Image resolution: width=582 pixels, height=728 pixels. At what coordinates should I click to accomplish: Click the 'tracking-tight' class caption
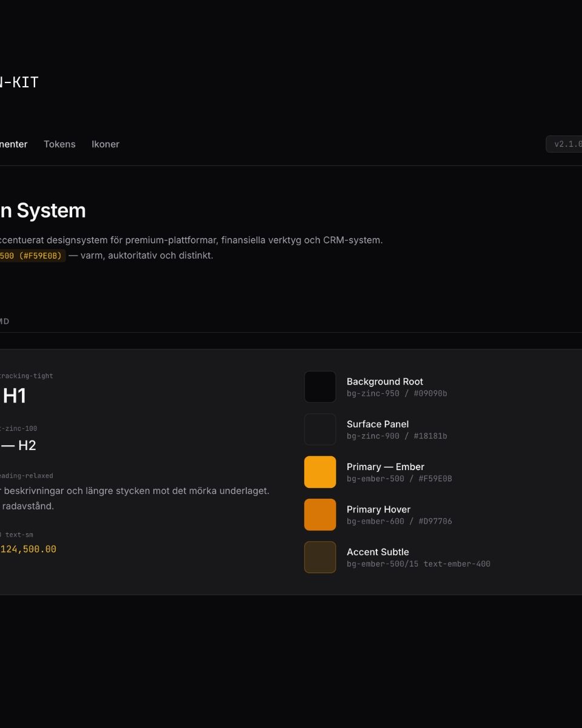27,376
